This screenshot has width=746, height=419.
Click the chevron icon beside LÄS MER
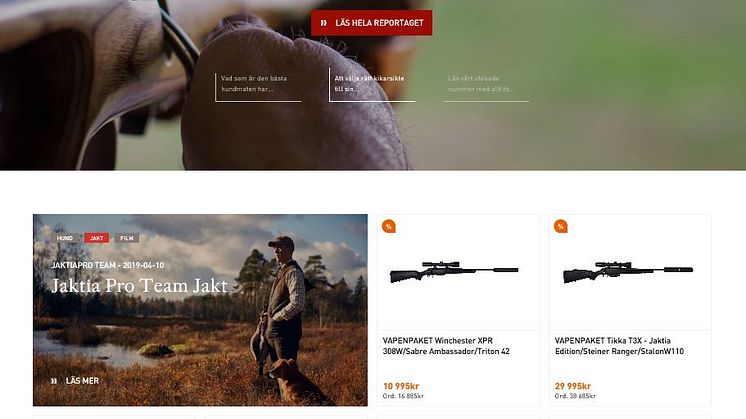(x=54, y=381)
